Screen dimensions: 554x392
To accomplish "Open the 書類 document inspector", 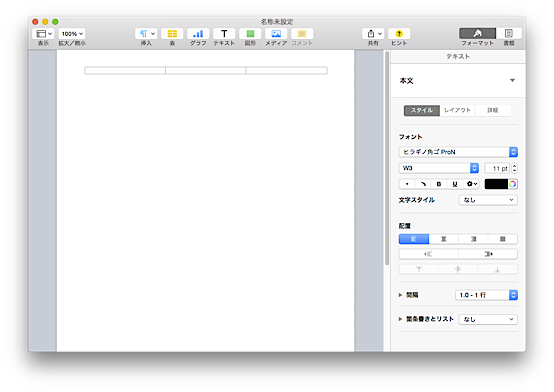I will click(x=509, y=33).
